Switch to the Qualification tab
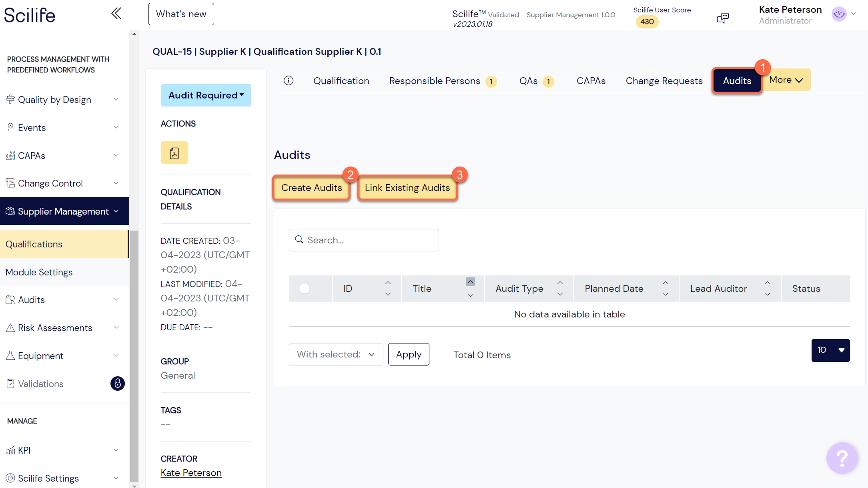This screenshot has height=488, width=868. click(341, 81)
